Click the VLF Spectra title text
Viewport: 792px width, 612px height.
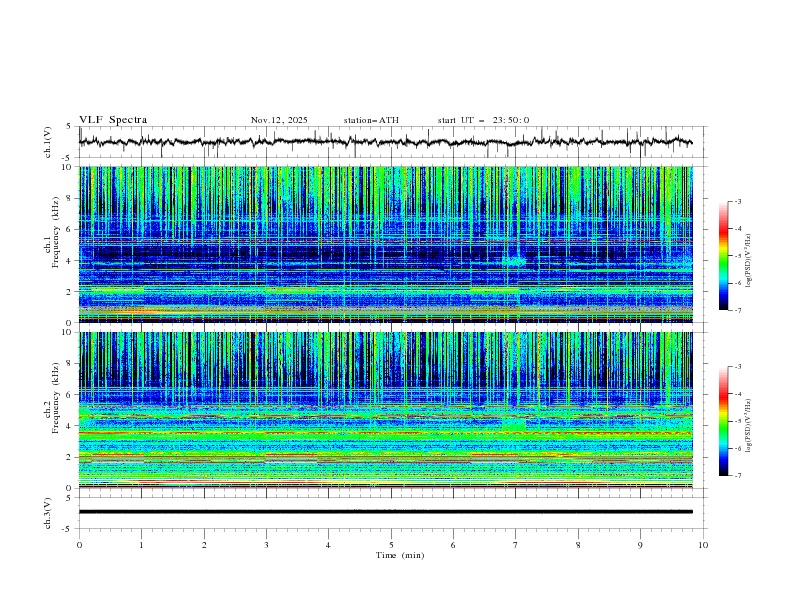click(x=113, y=120)
